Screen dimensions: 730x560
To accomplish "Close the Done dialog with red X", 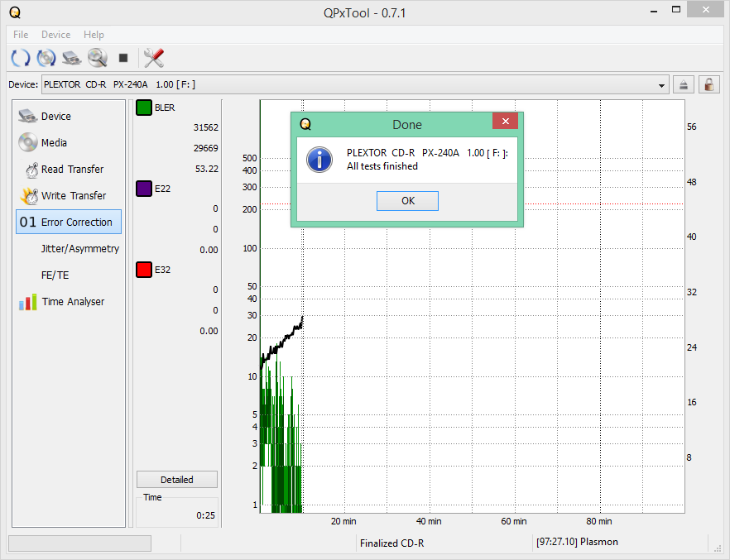I will (x=505, y=121).
